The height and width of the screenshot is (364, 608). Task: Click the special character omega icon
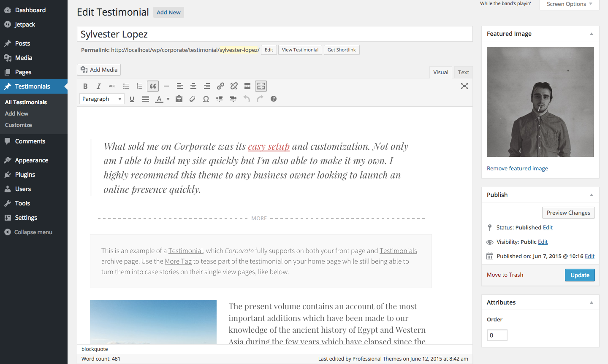pyautogui.click(x=206, y=99)
